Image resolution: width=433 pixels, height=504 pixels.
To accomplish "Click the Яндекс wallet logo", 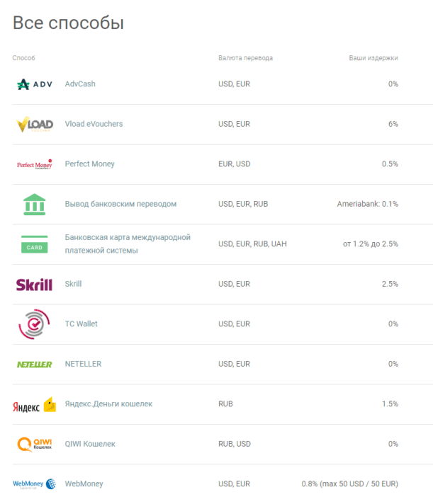I will pyautogui.click(x=34, y=405).
